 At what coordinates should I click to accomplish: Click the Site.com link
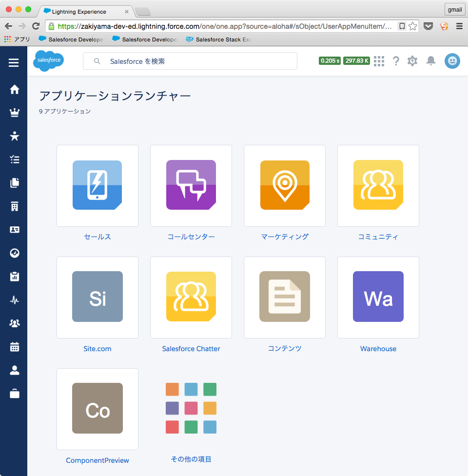point(97,349)
